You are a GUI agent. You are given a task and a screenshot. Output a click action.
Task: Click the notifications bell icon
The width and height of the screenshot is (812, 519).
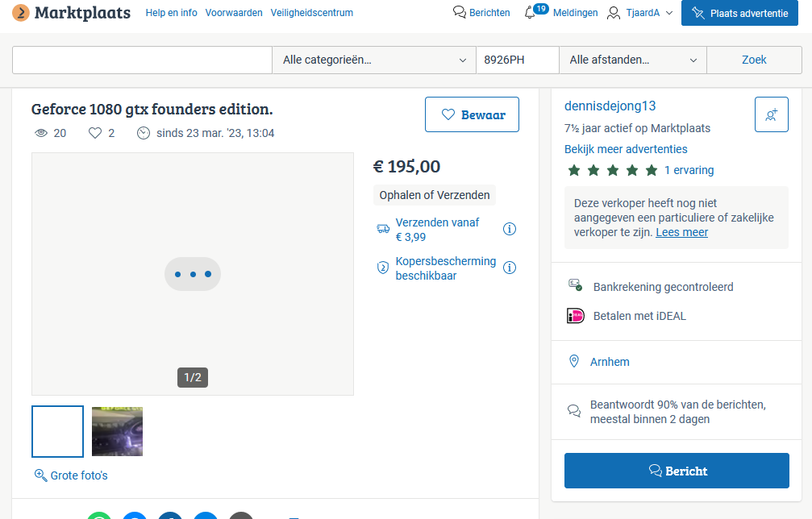(530, 12)
